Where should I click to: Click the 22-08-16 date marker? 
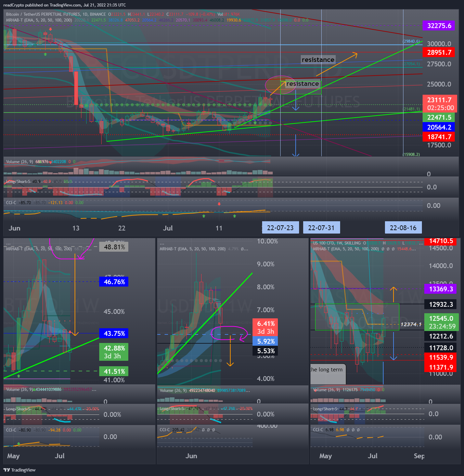(403, 228)
